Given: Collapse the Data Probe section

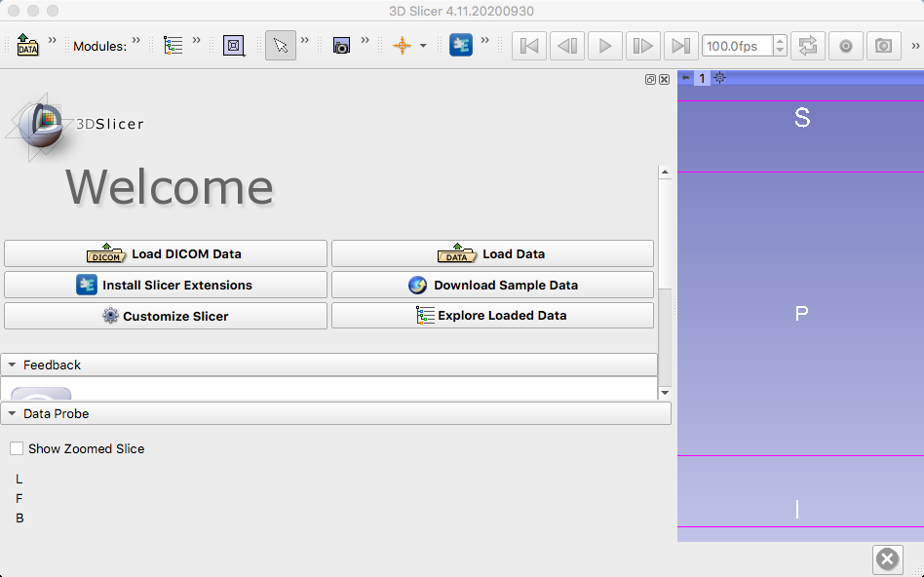Looking at the screenshot, I should coord(336,413).
